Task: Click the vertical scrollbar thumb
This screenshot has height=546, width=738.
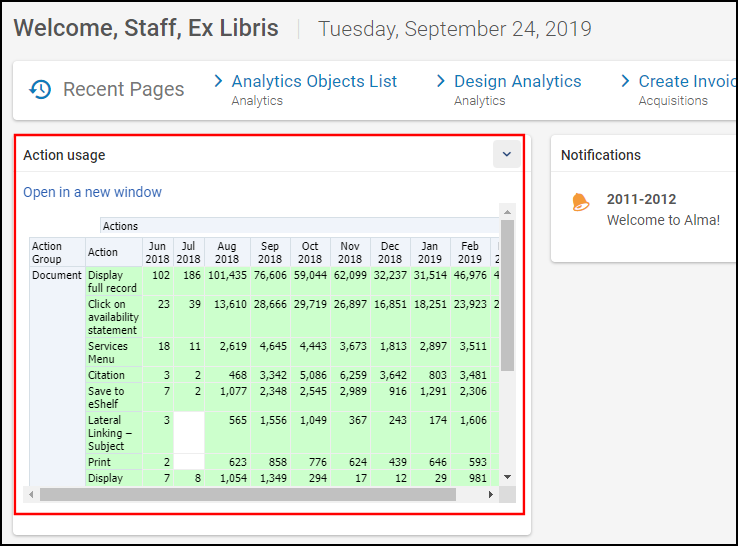Action: coord(507,295)
